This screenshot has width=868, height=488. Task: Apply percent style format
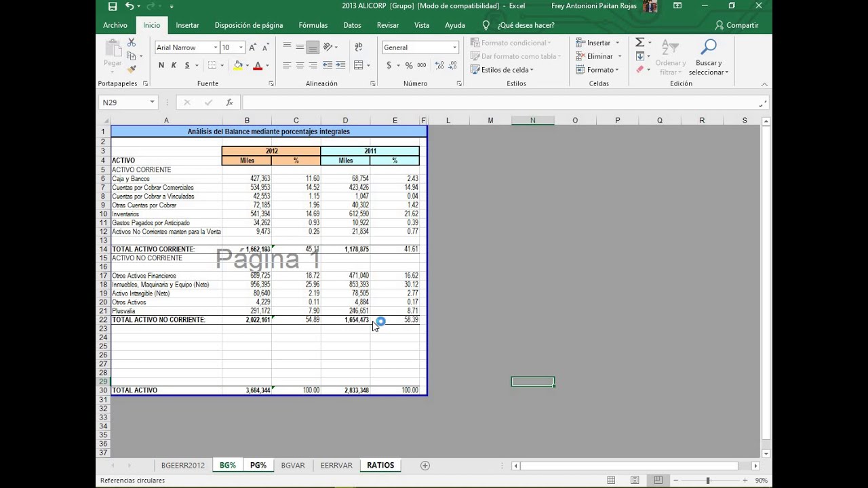[409, 65]
